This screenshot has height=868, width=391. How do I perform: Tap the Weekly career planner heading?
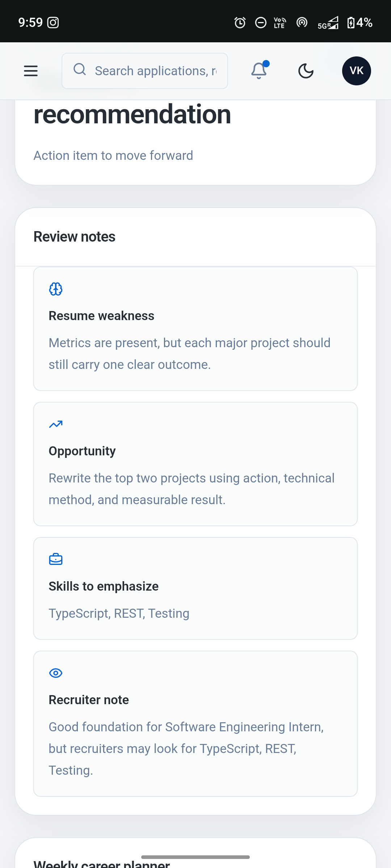click(x=102, y=864)
